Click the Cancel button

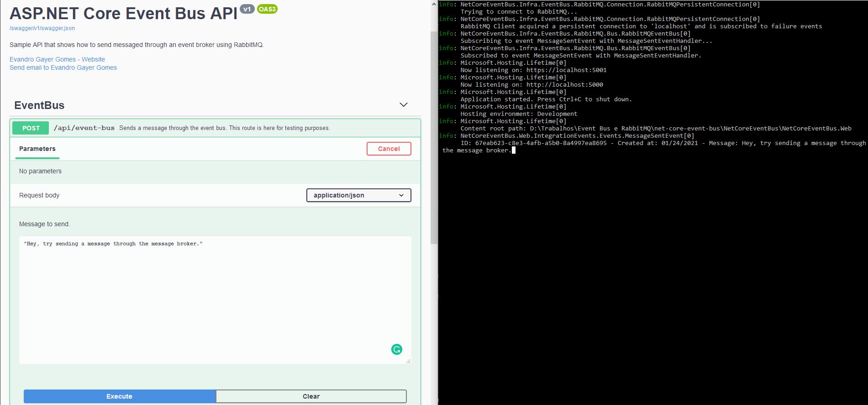click(389, 149)
